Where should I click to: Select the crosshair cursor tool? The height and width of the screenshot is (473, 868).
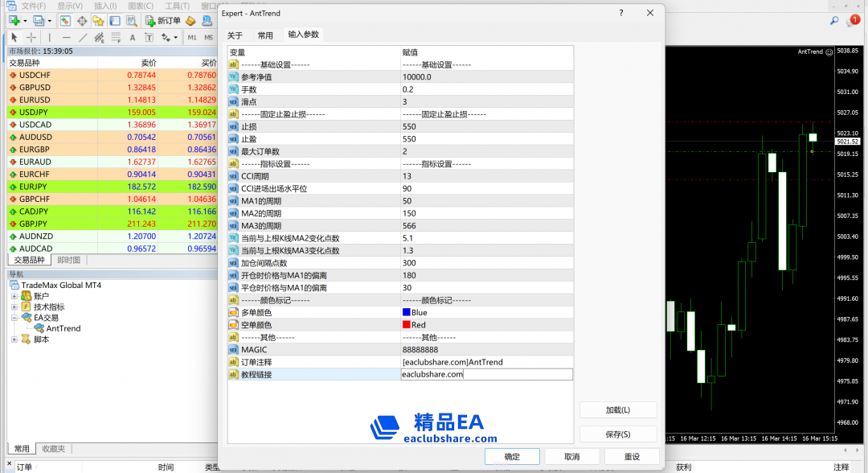[x=31, y=37]
